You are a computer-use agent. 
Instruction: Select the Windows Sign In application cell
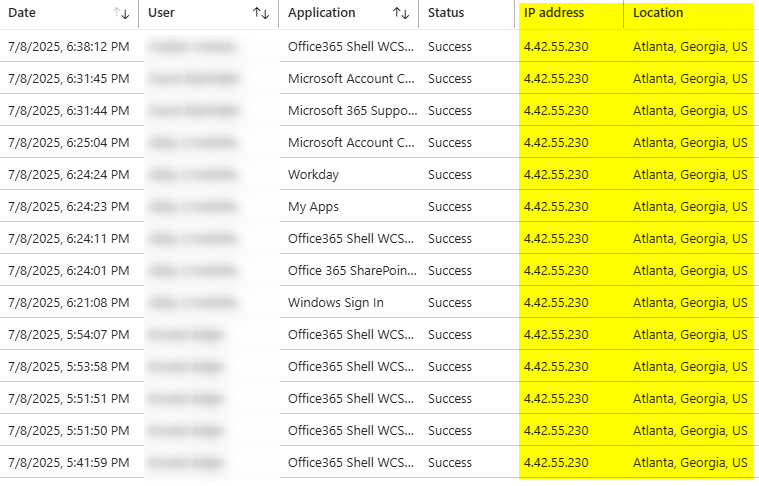(335, 303)
